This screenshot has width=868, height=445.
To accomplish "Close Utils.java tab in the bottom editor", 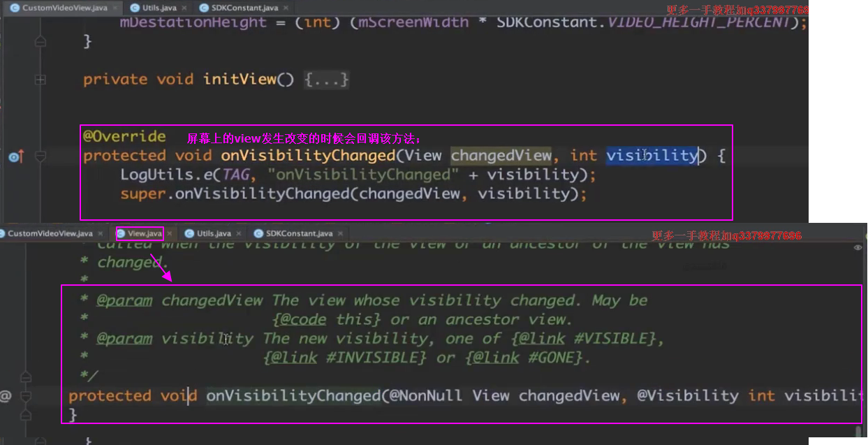I will point(239,234).
